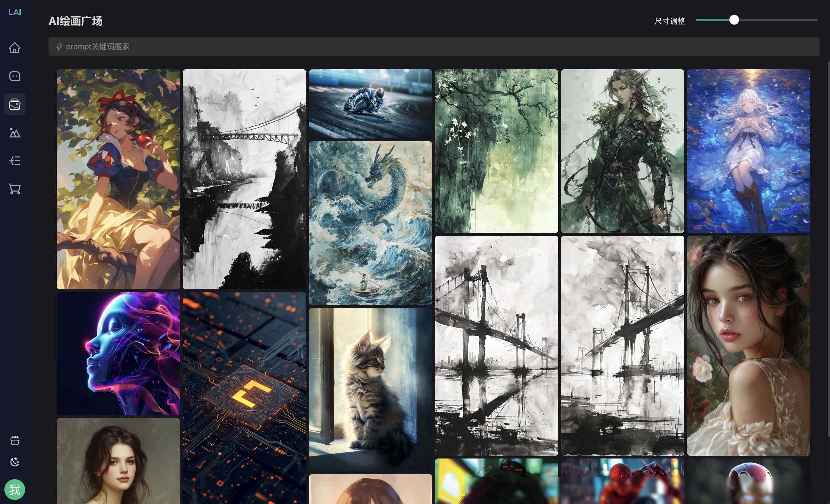The image size is (830, 504).
Task: Open the home page icon in sidebar
Action: pos(15,48)
